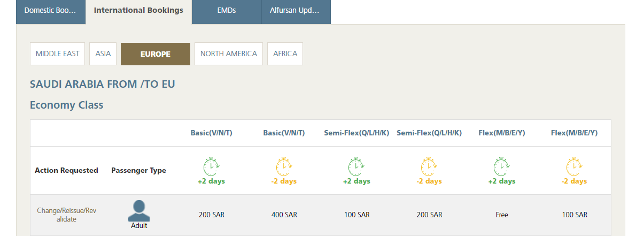This screenshot has height=236, width=644.
Task: Click the Adult passenger silhouette icon
Action: pyautogui.click(x=139, y=211)
